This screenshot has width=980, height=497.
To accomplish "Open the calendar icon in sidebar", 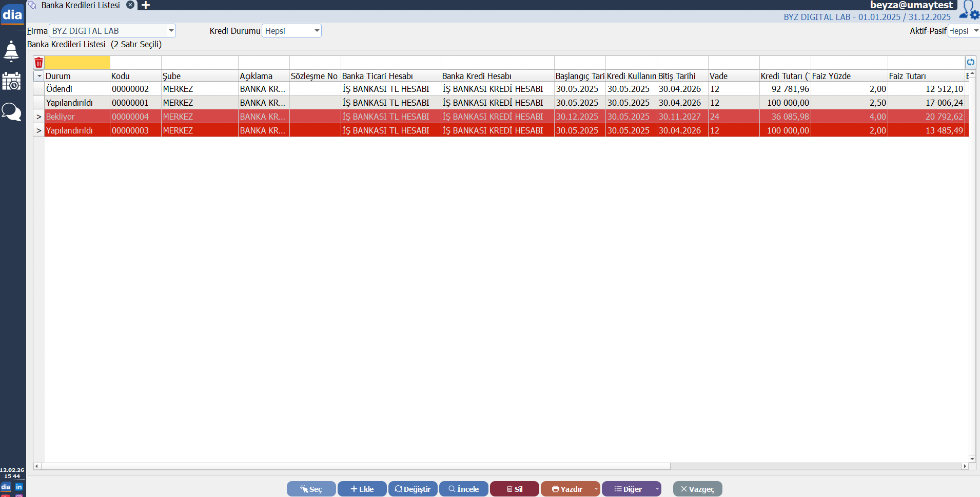I will coord(11,81).
